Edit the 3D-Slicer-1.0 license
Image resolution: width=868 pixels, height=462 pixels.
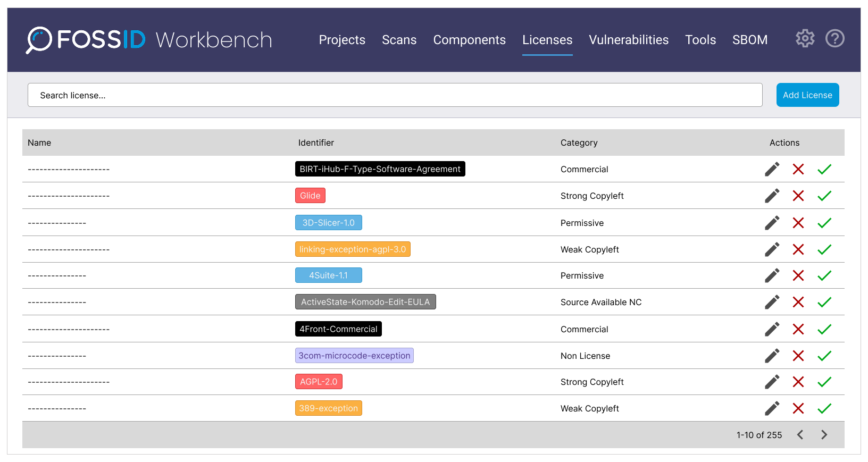[772, 223]
